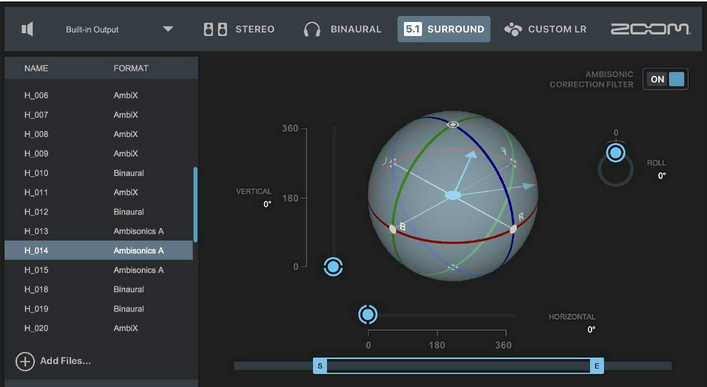Activate the 5.1 Surround mode
This screenshot has height=387, width=707.
[444, 29]
